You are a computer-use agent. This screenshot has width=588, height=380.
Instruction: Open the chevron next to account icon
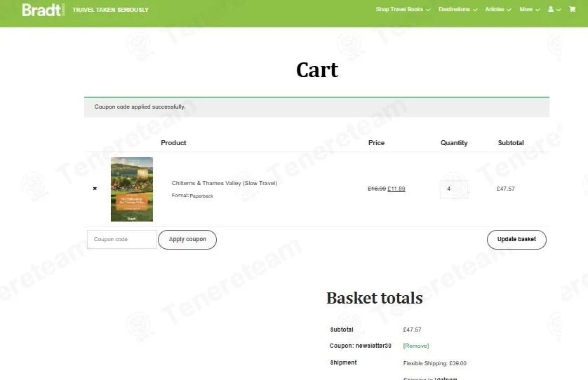(x=559, y=10)
